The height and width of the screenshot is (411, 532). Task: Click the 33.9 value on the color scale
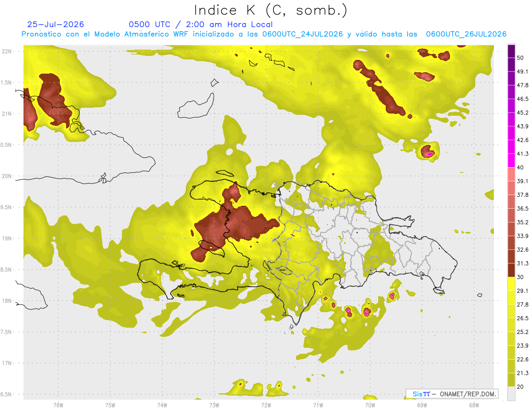(x=522, y=236)
